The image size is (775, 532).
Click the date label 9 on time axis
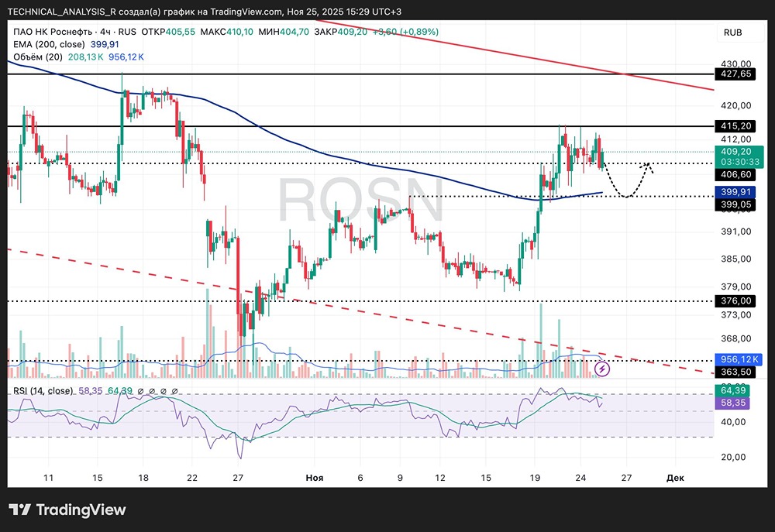[x=401, y=478]
